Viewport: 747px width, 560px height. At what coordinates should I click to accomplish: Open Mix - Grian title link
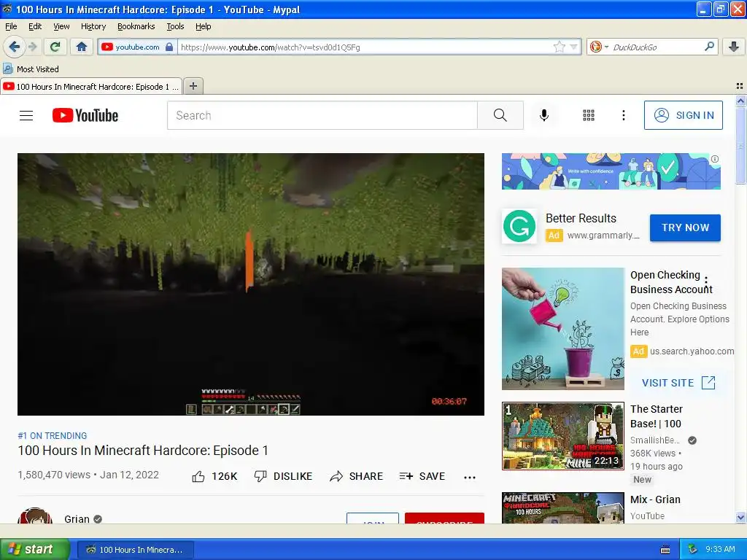pyautogui.click(x=655, y=499)
